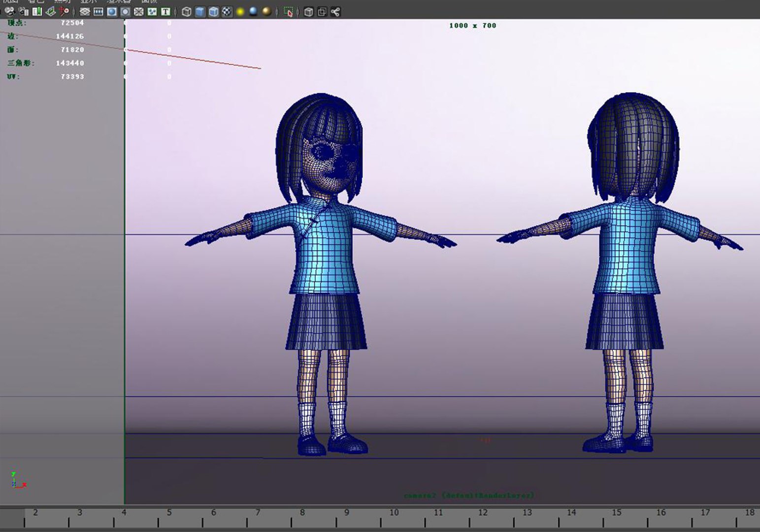The image size is (760, 532).
Task: Click the 1000 x 700 resolution label
Action: 473,26
